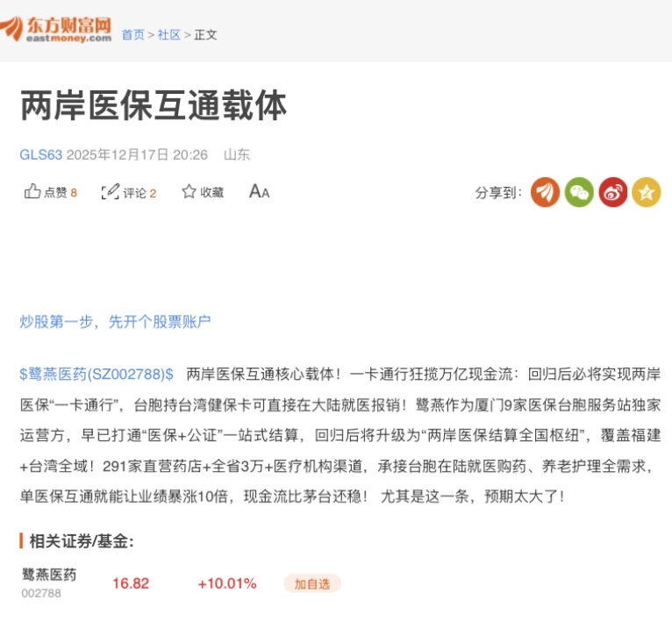
Task: Go to 首页 breadcrumb link
Action: coord(133,35)
